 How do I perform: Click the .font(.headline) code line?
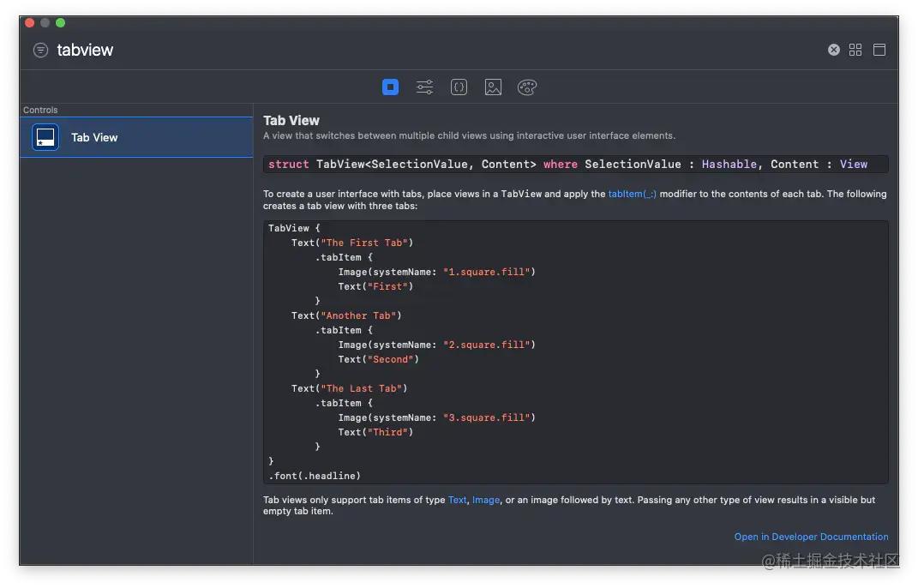315,476
